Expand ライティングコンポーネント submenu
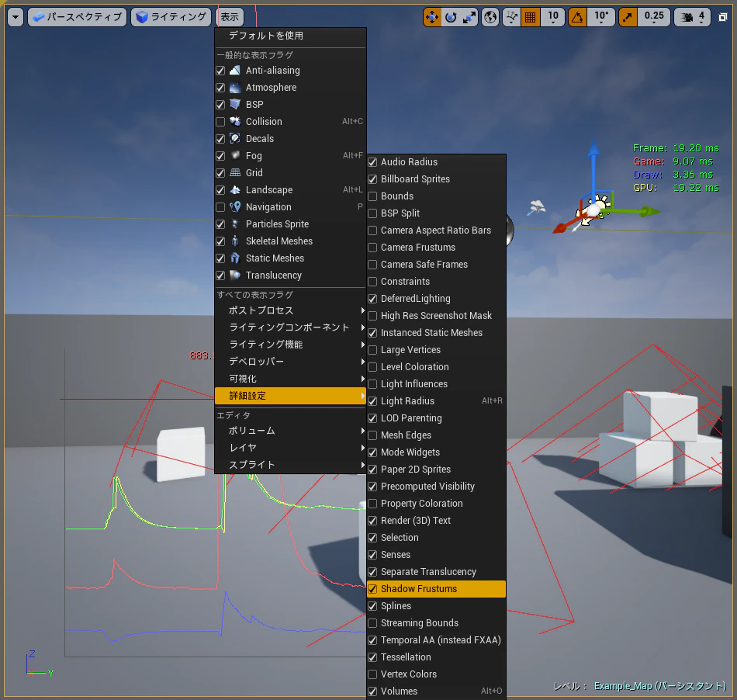Viewport: 737px width, 700px height. click(x=290, y=327)
